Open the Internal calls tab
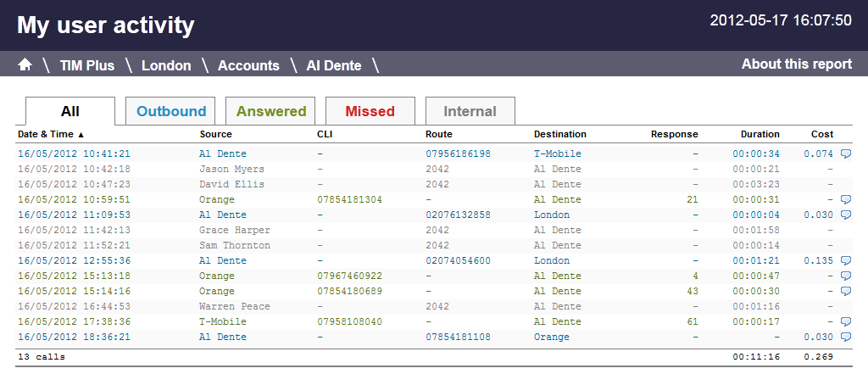Screen dimensions: 868x385 click(x=470, y=111)
